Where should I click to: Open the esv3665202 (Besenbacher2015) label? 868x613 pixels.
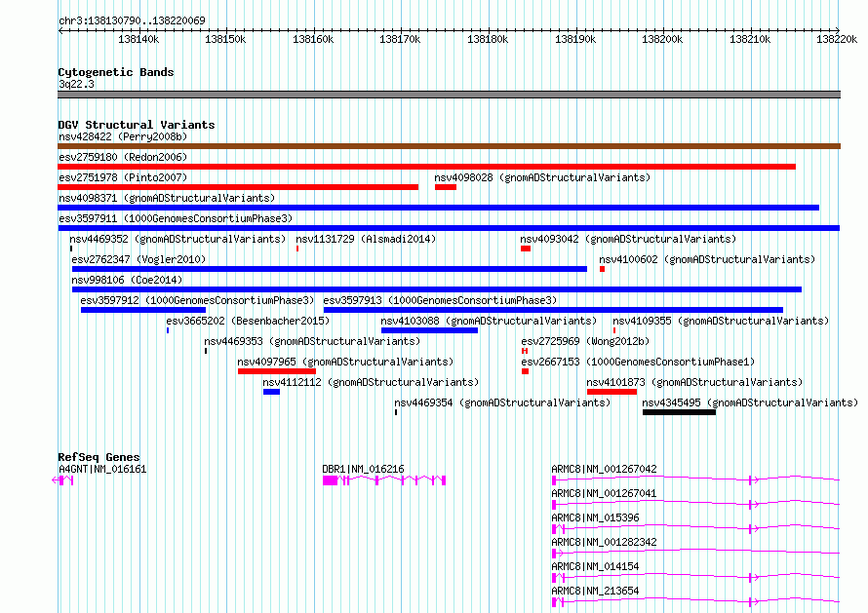(x=248, y=321)
